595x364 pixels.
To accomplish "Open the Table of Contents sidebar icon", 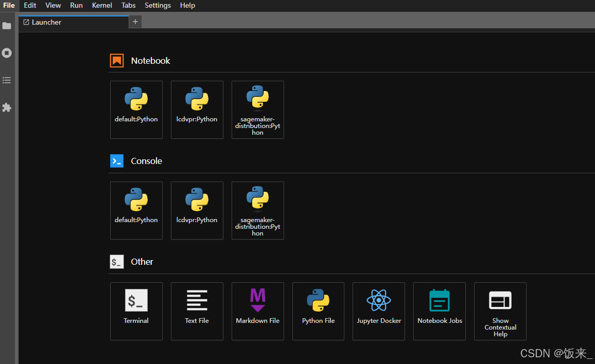I will tap(7, 80).
